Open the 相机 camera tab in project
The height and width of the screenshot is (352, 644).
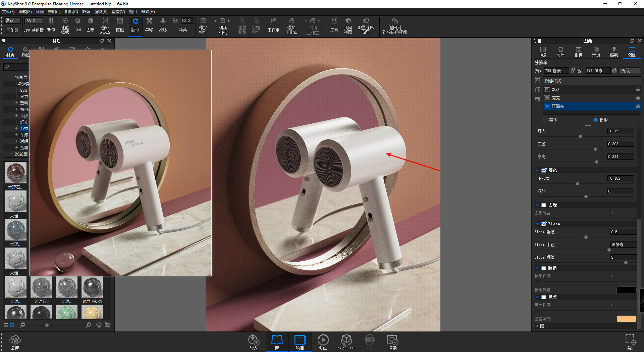(578, 52)
